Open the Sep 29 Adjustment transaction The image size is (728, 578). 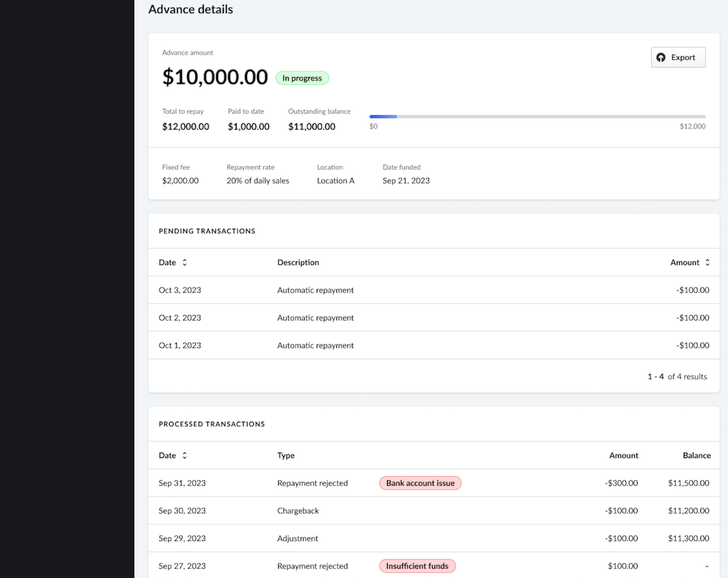[297, 538]
